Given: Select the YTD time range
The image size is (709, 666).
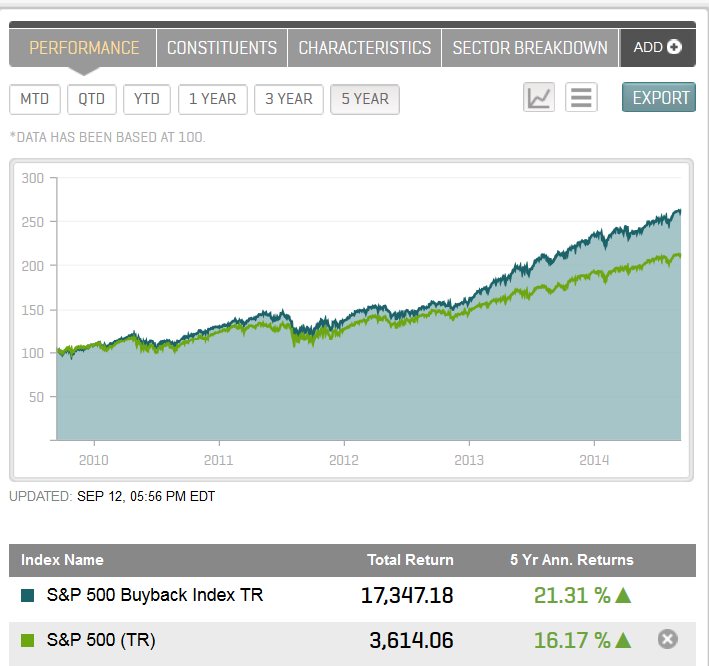Looking at the screenshot, I should coord(147,99).
